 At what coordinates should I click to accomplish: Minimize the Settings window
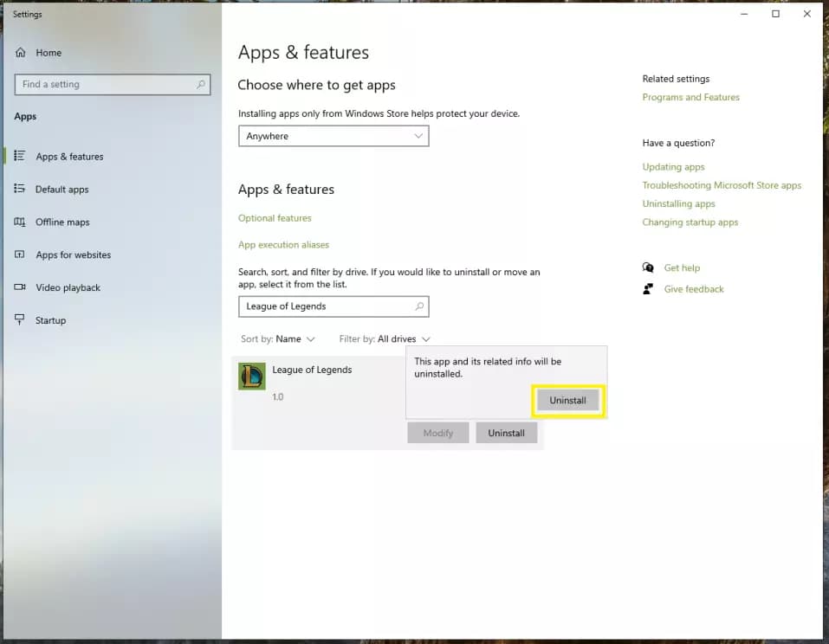point(744,14)
